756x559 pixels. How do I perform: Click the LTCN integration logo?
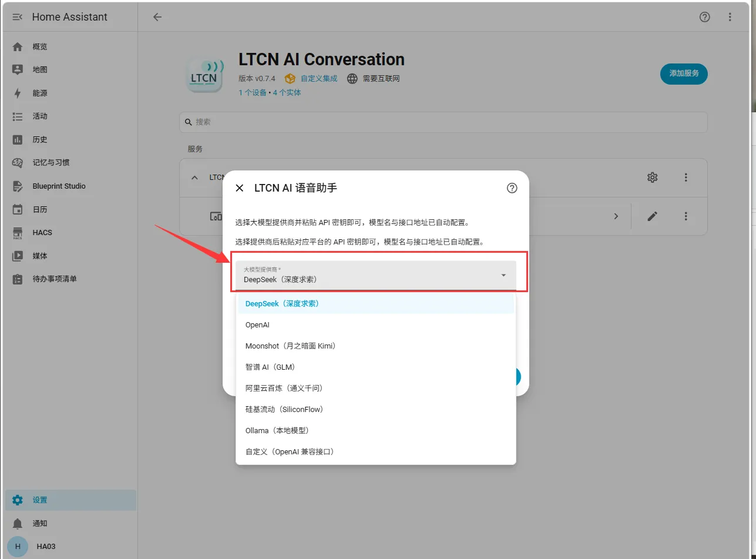tap(204, 74)
